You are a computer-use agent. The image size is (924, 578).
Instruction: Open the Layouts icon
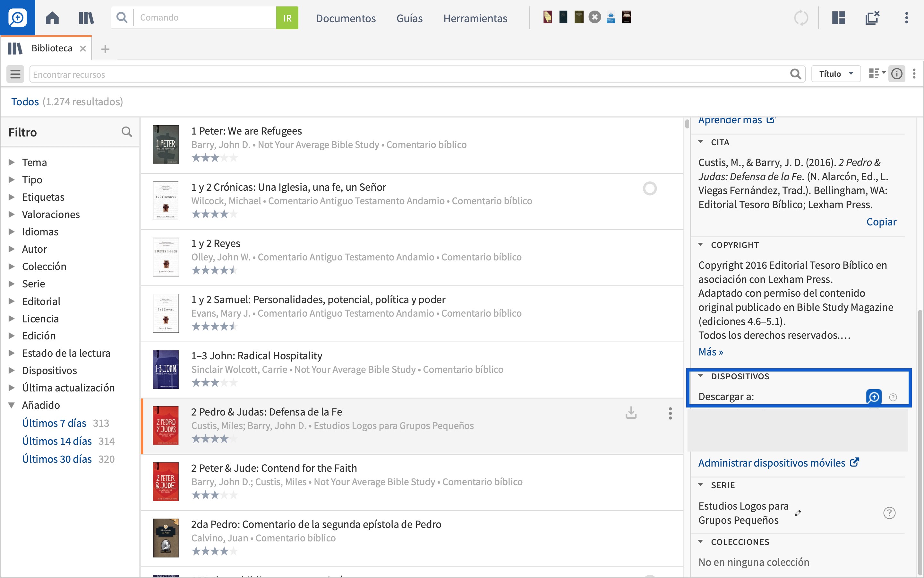(838, 18)
